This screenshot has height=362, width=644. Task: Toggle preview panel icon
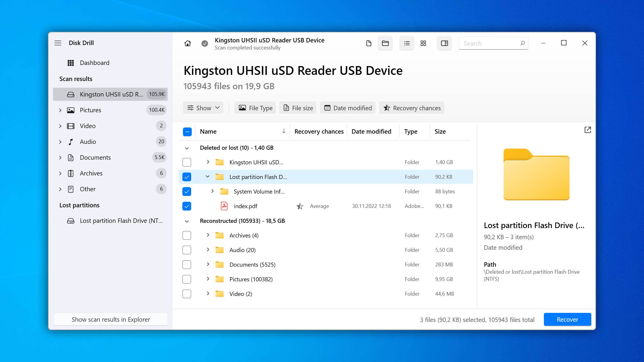coord(445,43)
